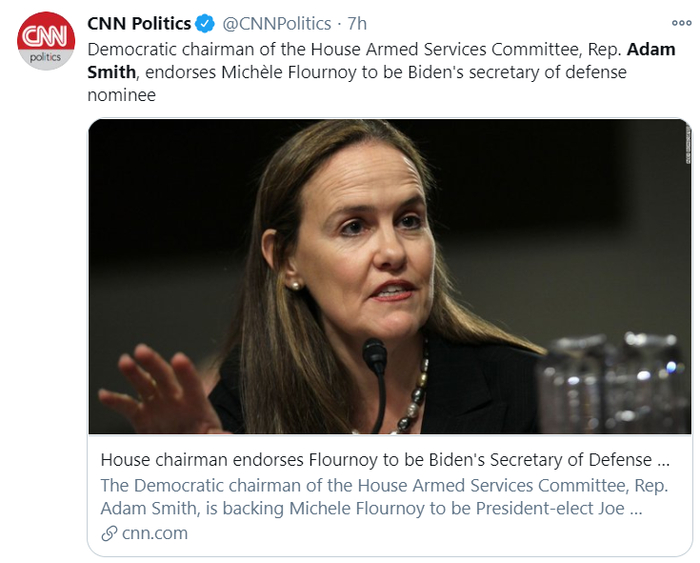Open the tweet via the 7h timestamp
This screenshot has height=563, width=700.
pos(357,24)
